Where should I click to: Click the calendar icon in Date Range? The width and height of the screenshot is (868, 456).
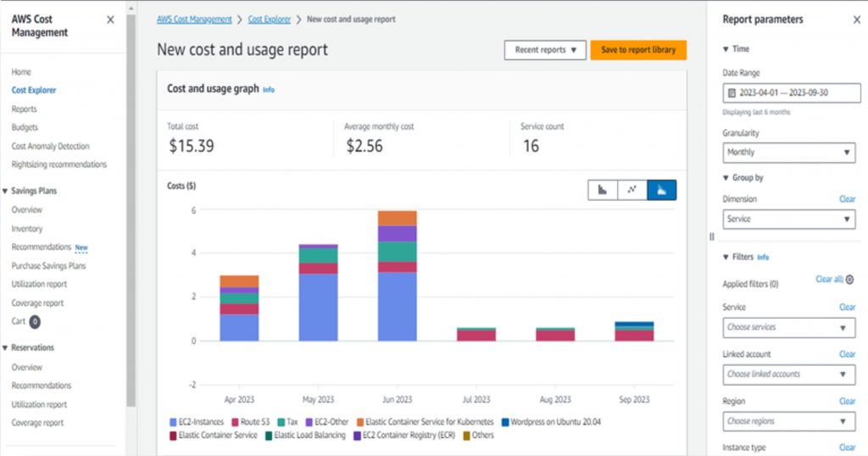coord(732,93)
